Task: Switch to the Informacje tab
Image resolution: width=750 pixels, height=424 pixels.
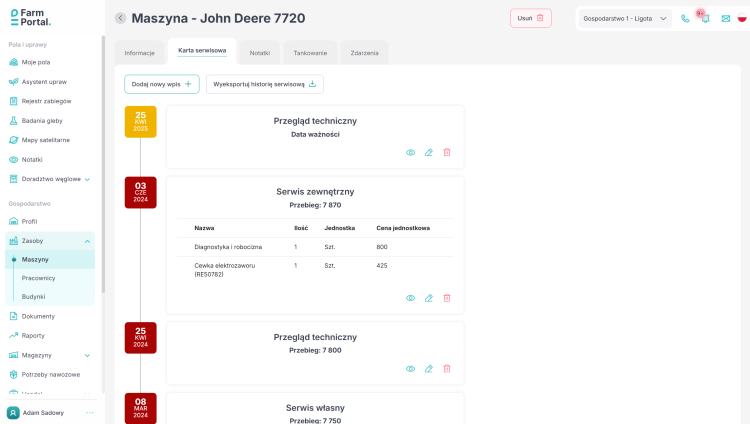Action: click(140, 52)
